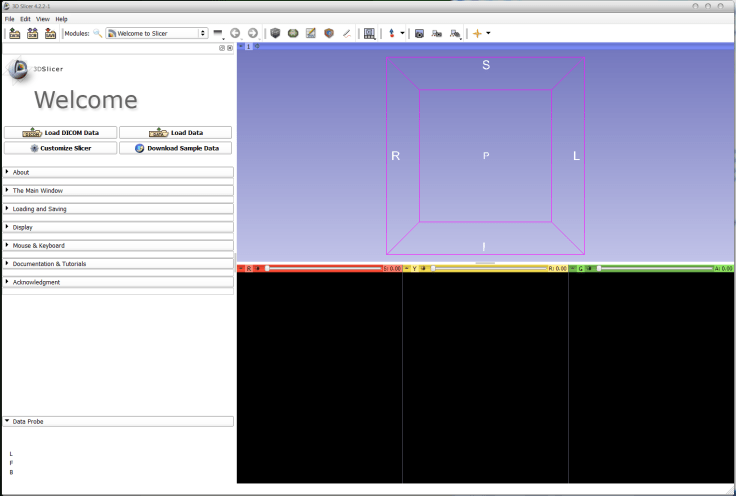
Task: Click the Load DICOM Data button
Action: tap(61, 133)
